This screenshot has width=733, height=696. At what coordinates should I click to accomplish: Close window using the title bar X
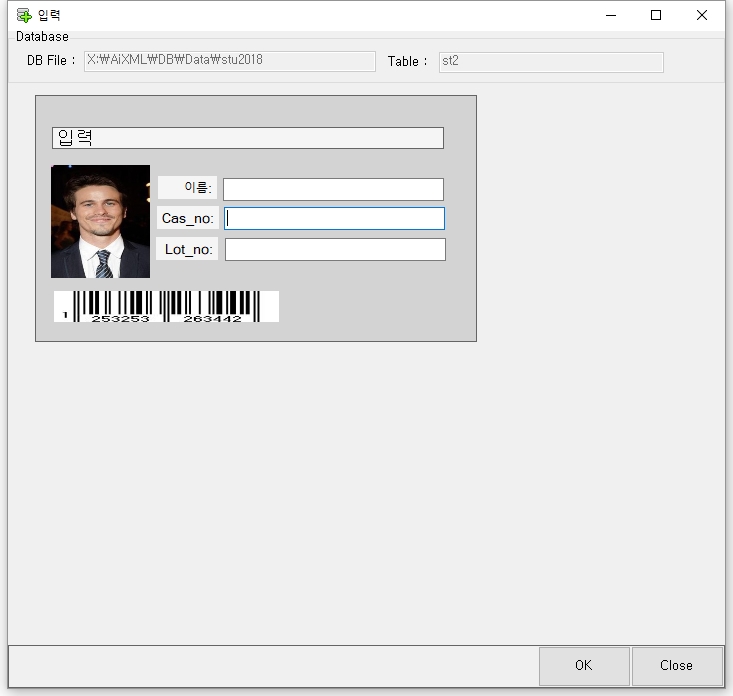[x=702, y=15]
